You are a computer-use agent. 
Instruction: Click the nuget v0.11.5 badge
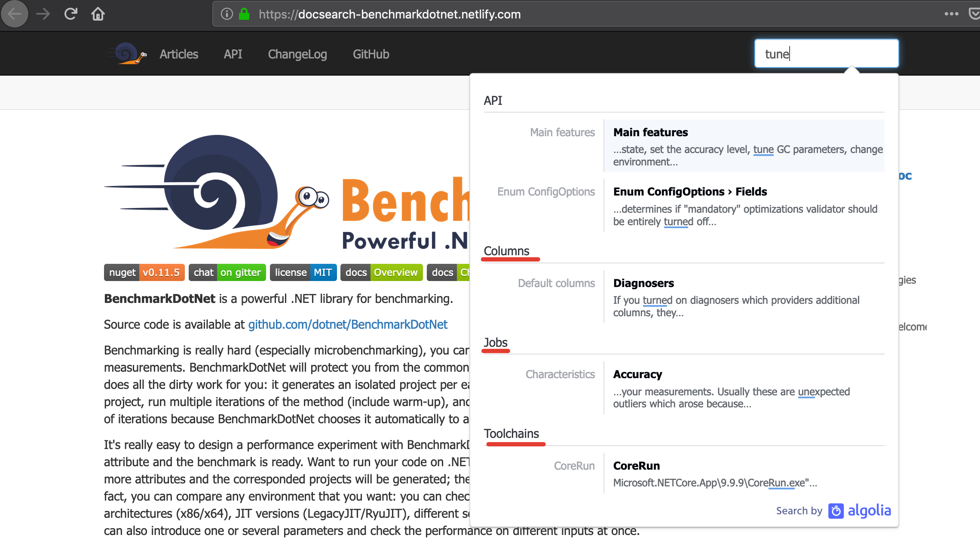[x=144, y=272]
